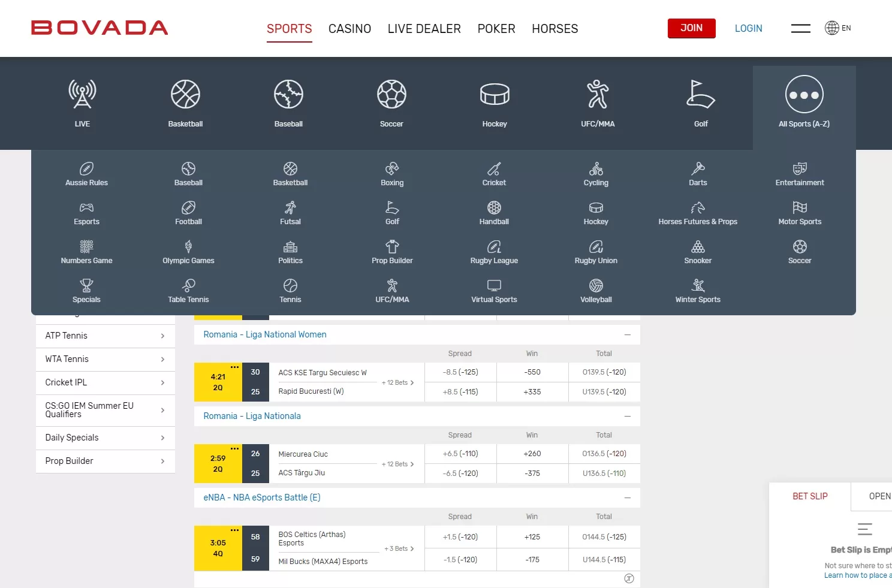Image resolution: width=892 pixels, height=588 pixels.
Task: Choose Winter Sports skier icon
Action: point(698,285)
